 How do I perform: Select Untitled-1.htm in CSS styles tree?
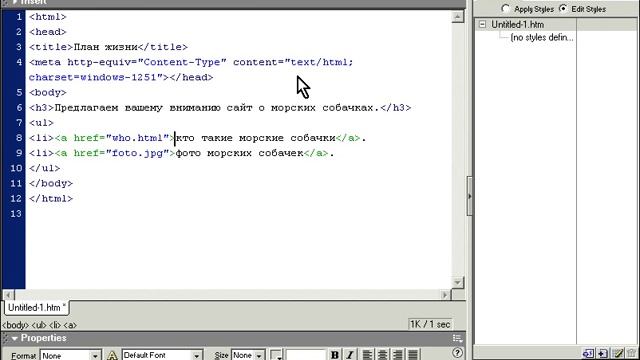518,24
